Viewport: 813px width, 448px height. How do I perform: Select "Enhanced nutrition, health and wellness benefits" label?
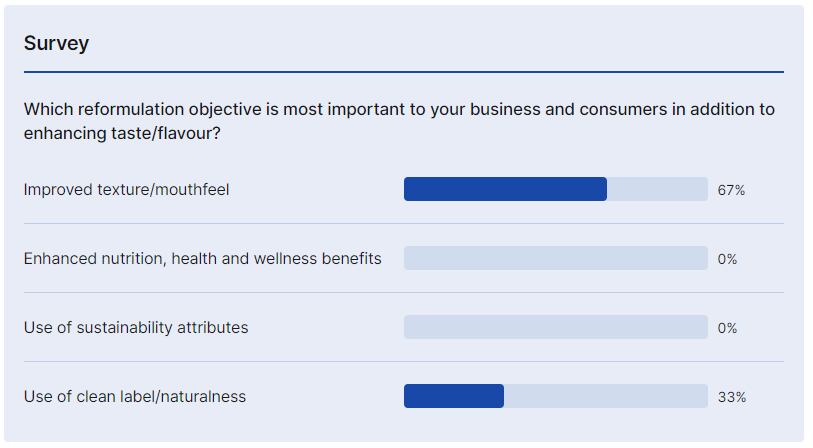[x=202, y=258]
